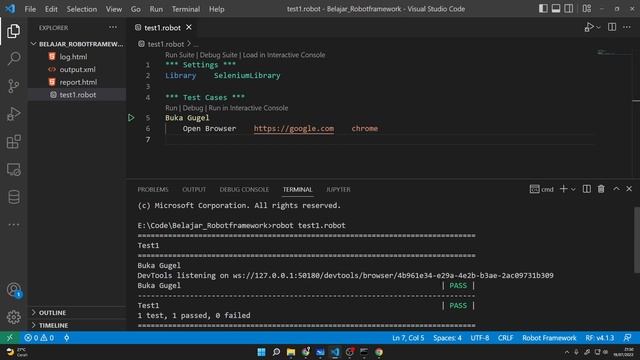The height and width of the screenshot is (360, 640).
Task: Open the Source Control view
Action: [x=13, y=86]
